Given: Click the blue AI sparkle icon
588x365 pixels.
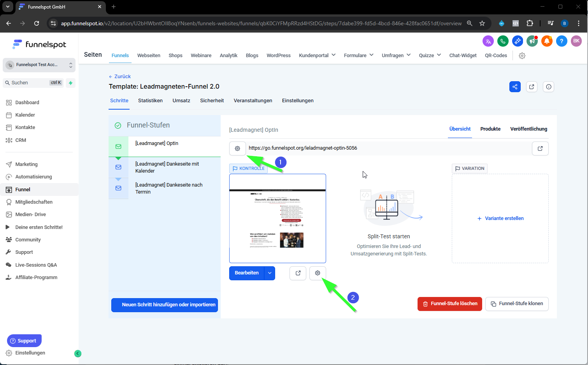Looking at the screenshot, I should point(518,41).
